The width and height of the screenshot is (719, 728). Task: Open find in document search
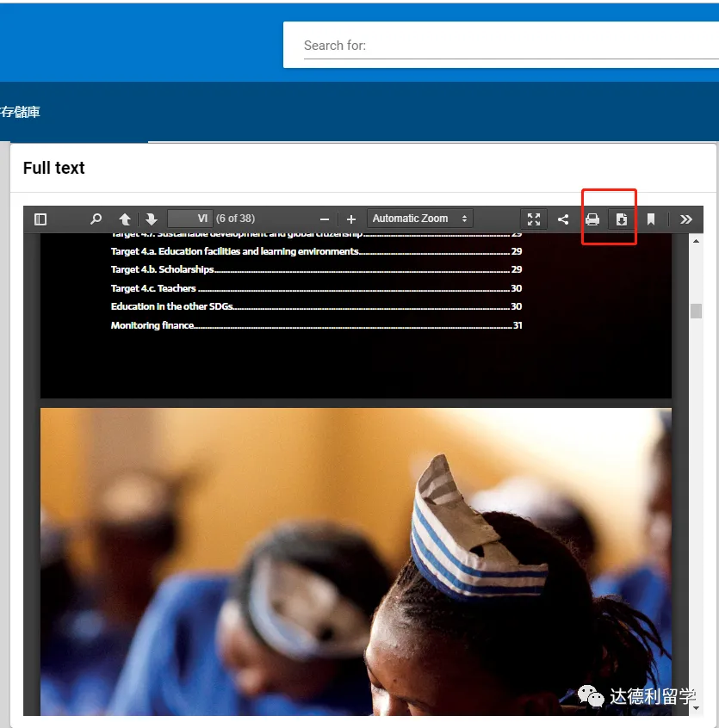pyautogui.click(x=96, y=219)
